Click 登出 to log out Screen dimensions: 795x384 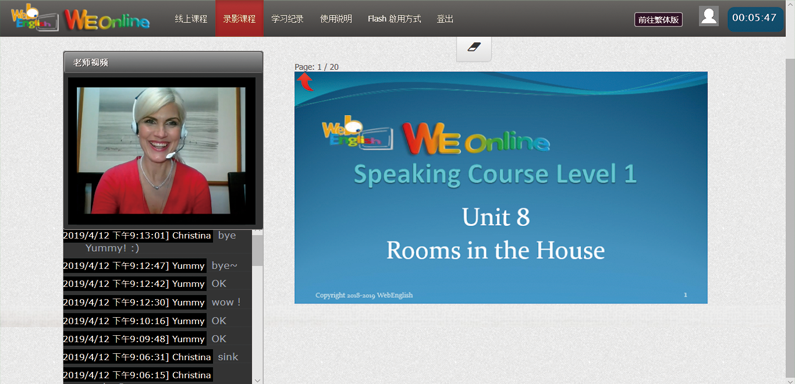445,19
